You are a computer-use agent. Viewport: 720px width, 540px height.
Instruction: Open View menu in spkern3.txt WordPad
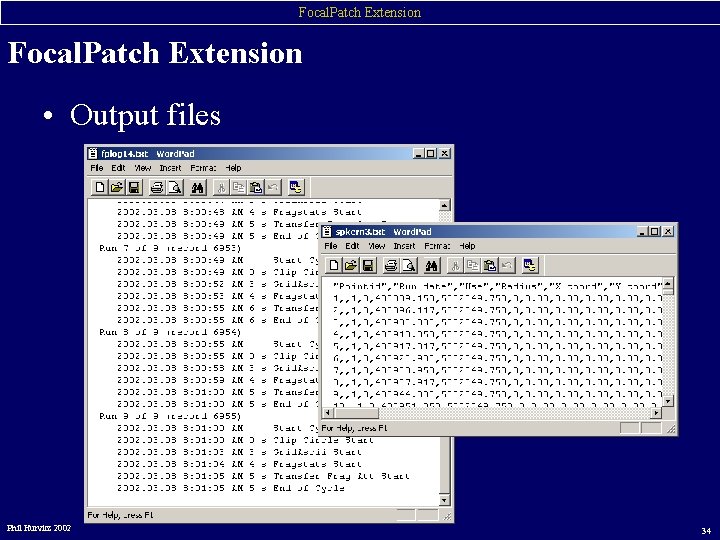tap(377, 246)
